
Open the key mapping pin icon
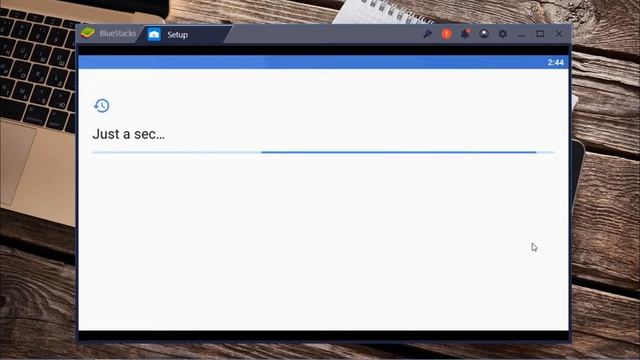pos(427,34)
